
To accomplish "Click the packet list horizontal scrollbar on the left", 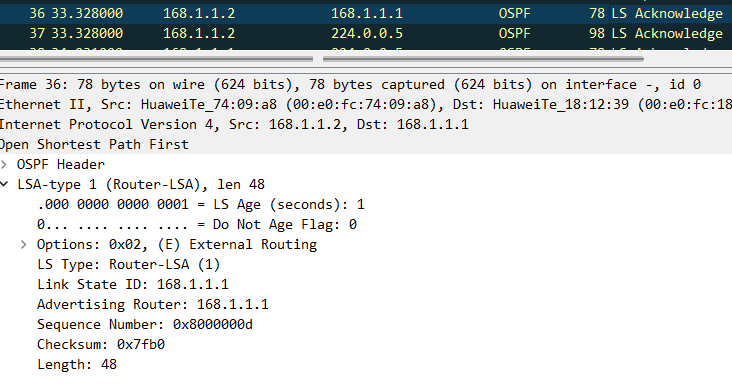I will click(156, 59).
